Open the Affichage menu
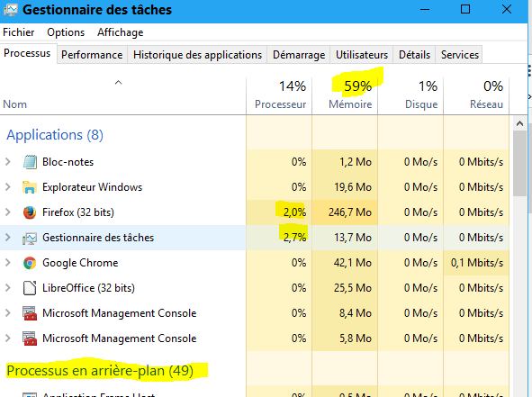 (120, 32)
